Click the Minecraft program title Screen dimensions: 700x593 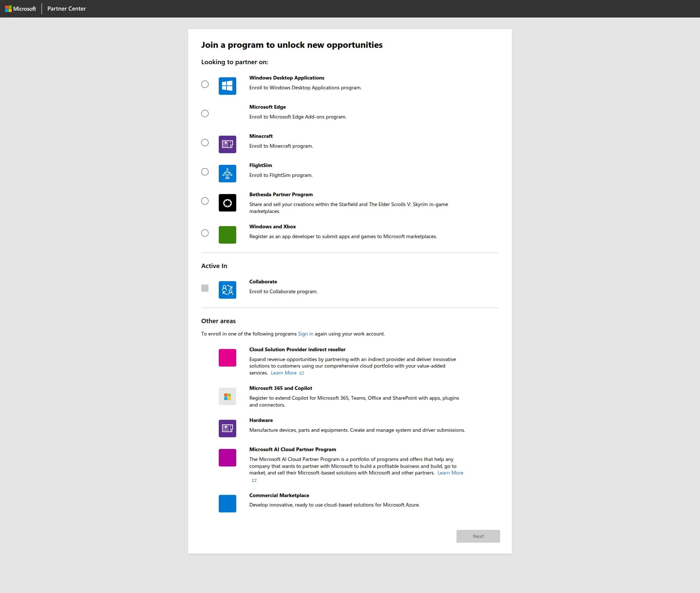click(x=261, y=136)
